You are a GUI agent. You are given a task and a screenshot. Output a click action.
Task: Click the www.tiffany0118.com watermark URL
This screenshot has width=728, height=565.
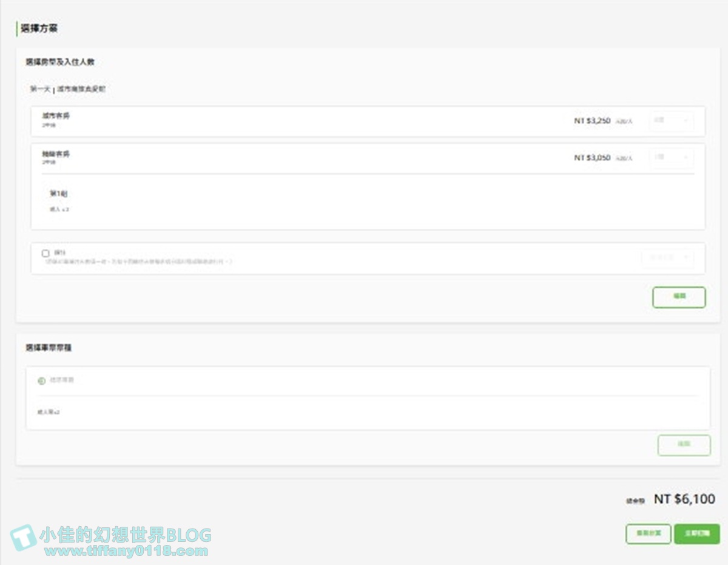(126, 552)
